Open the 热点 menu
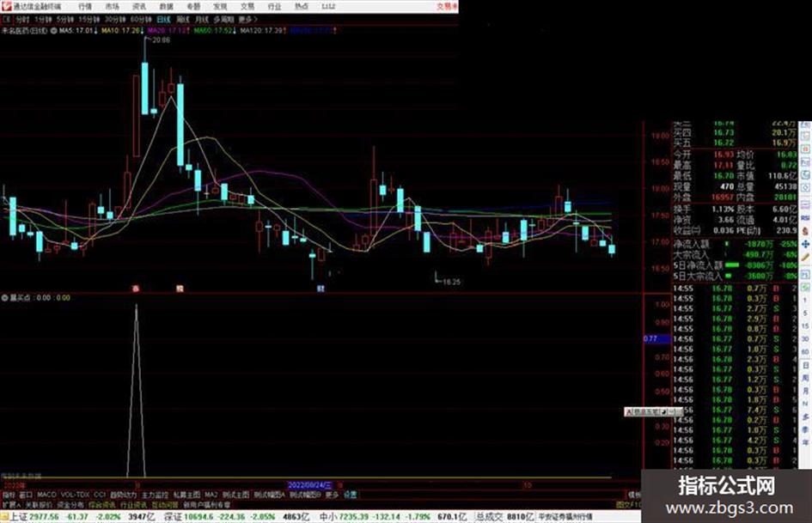This screenshot has width=812, height=523. pyautogui.click(x=301, y=6)
